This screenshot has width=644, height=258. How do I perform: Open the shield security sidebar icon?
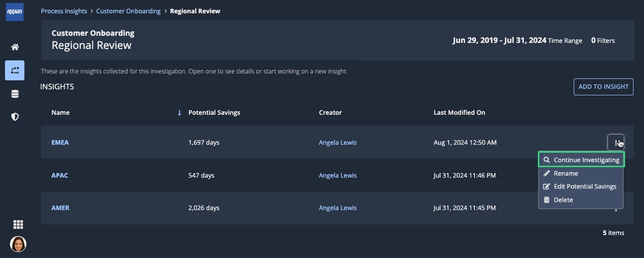point(15,117)
